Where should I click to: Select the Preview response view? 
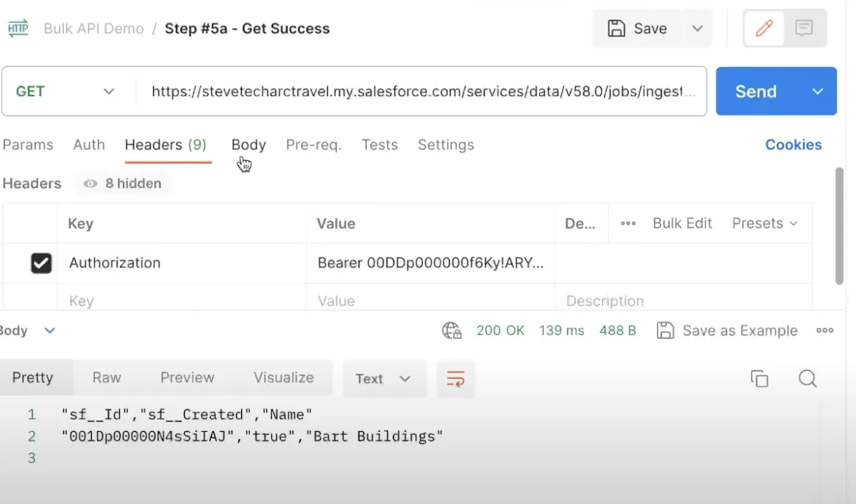pos(188,378)
